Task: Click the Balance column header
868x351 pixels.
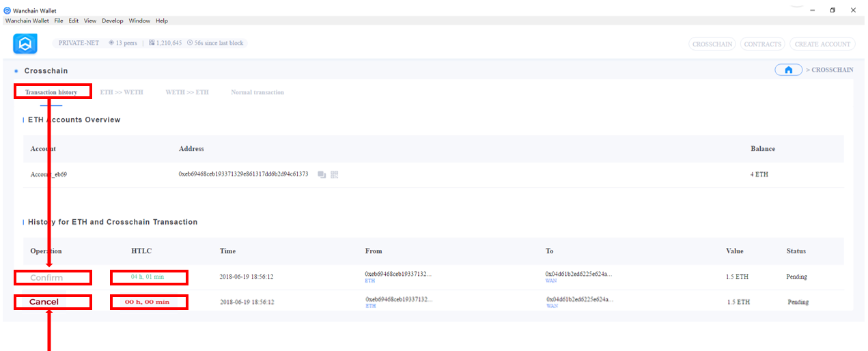Action: 763,149
